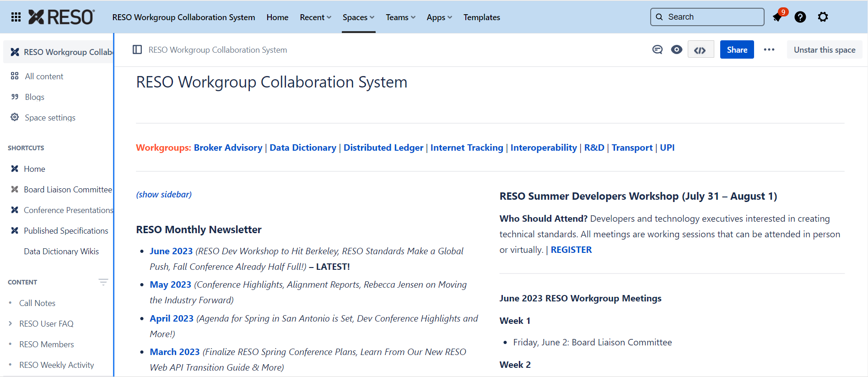Open Conference Presentations shortcut

[68, 210]
